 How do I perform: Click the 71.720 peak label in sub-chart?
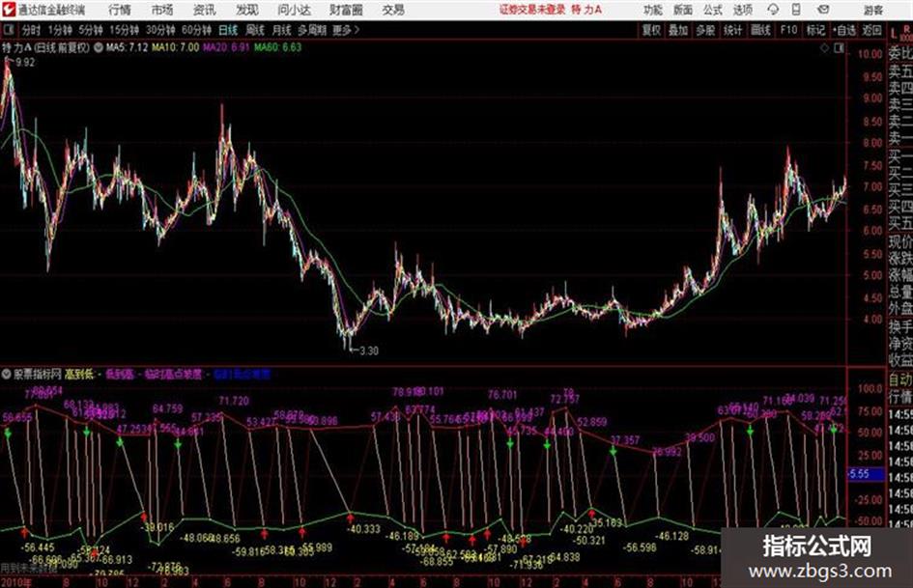pyautogui.click(x=234, y=401)
